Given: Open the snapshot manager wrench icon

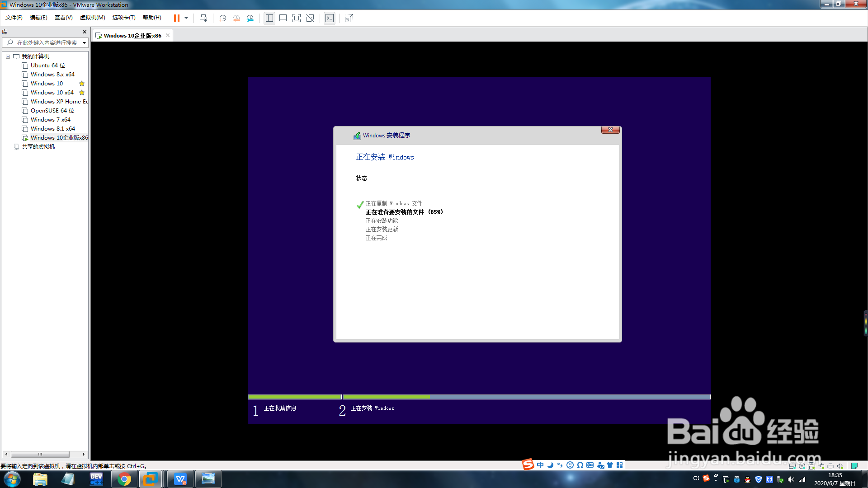Looking at the screenshot, I should (x=250, y=18).
